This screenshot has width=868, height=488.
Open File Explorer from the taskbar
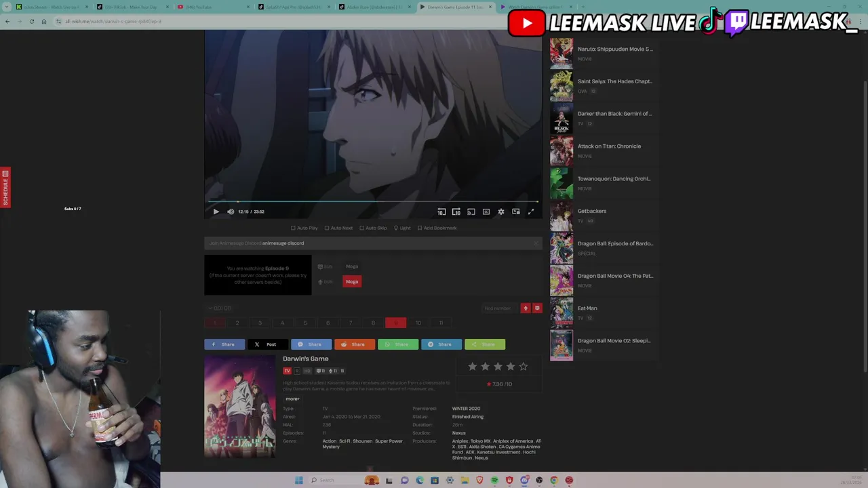pos(465,481)
